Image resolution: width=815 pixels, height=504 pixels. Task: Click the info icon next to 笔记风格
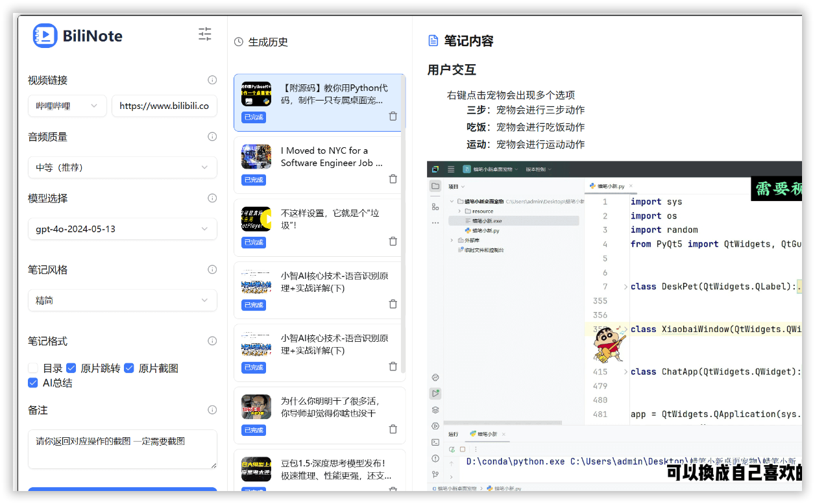tap(212, 269)
